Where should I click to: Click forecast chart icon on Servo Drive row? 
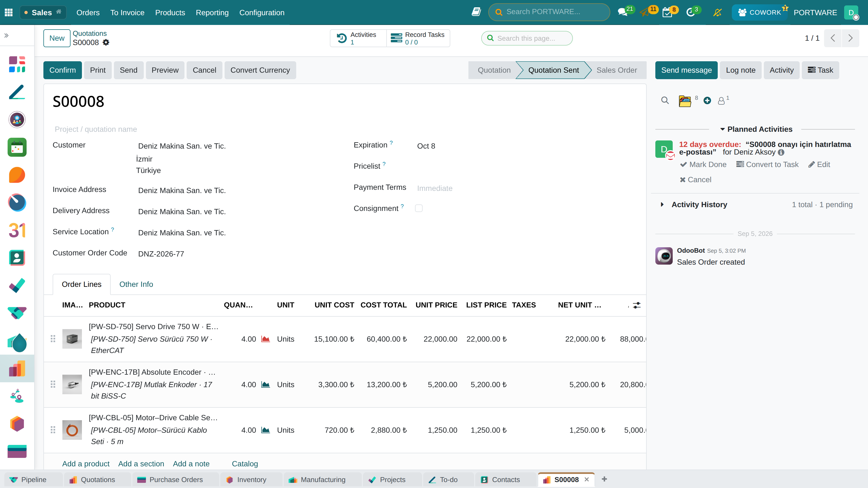tap(266, 339)
